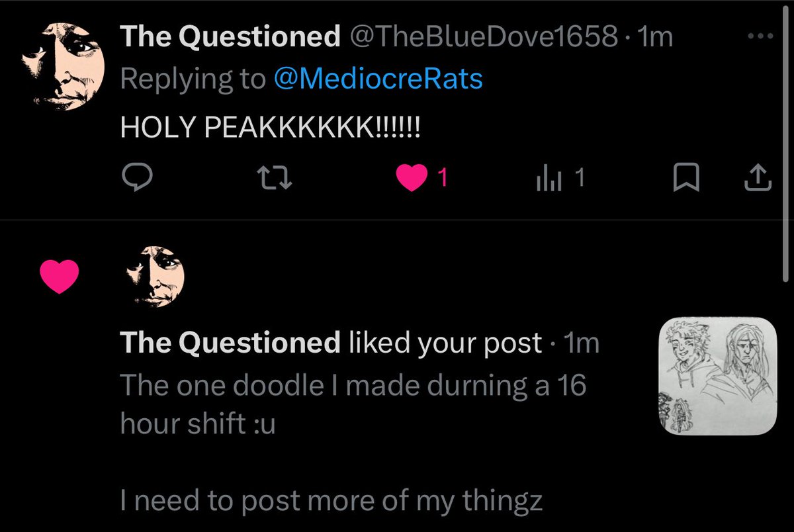Image resolution: width=794 pixels, height=532 pixels.
Task: Click the share upload icon
Action: coord(759,178)
